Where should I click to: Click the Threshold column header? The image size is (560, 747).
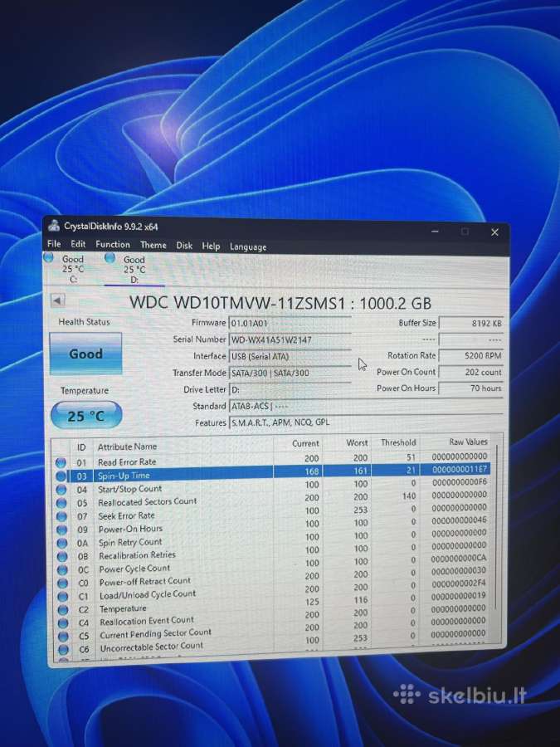(x=398, y=442)
